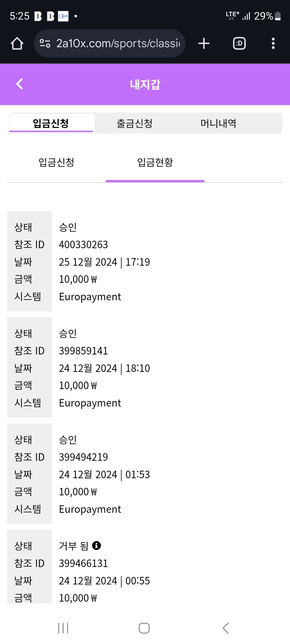Screen dimensions: 290x644
Task: Tap reference ID 399494219
Action: [x=83, y=457]
